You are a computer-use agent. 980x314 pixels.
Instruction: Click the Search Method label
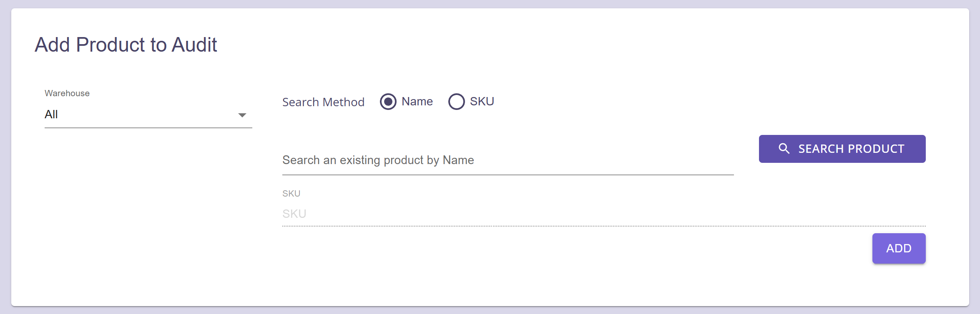click(323, 102)
